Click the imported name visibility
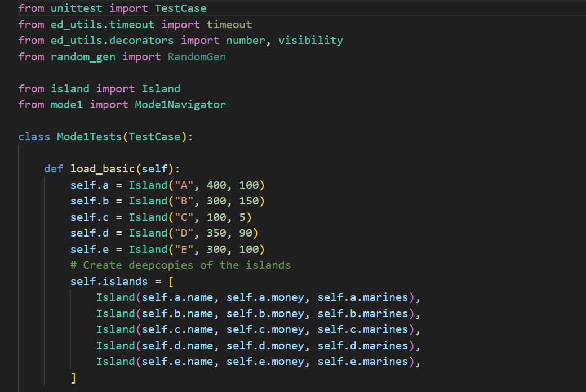Viewport: 586px width, 392px height. [310, 41]
